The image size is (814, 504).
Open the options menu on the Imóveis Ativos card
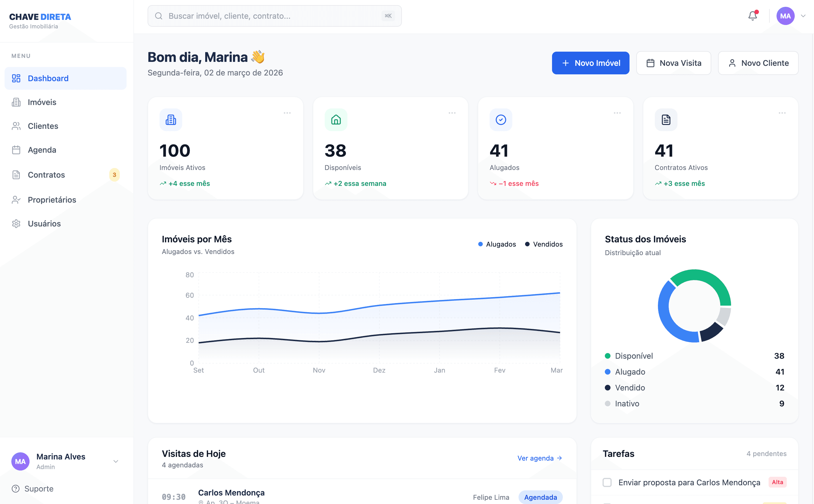tap(288, 113)
